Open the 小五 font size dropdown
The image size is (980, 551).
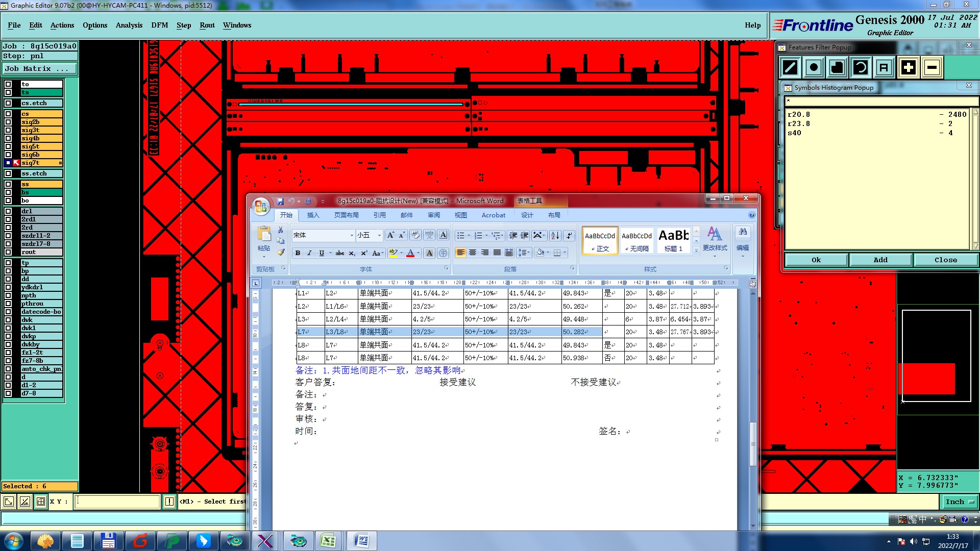pyautogui.click(x=379, y=235)
